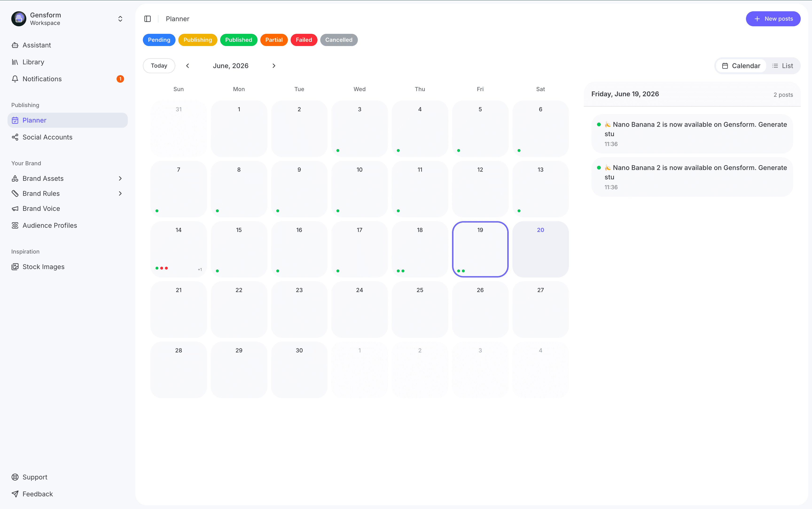Click the Assistant robot icon
The width and height of the screenshot is (812, 509).
[x=15, y=45]
